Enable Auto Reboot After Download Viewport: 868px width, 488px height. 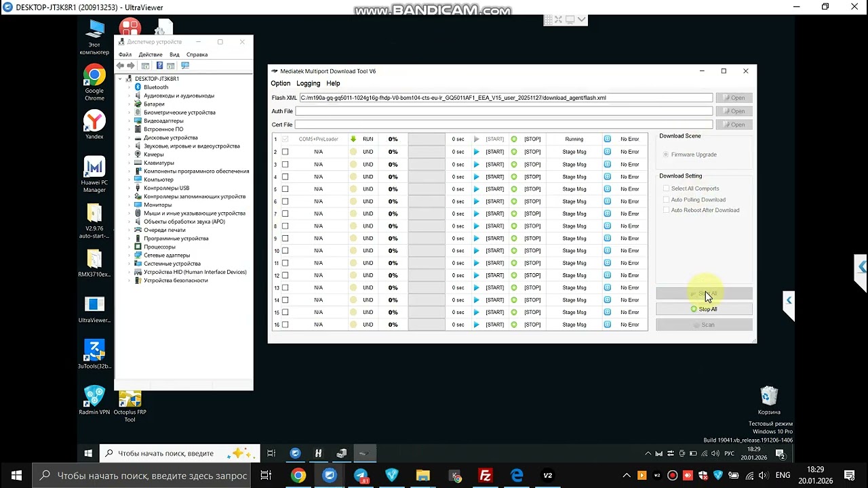(666, 210)
